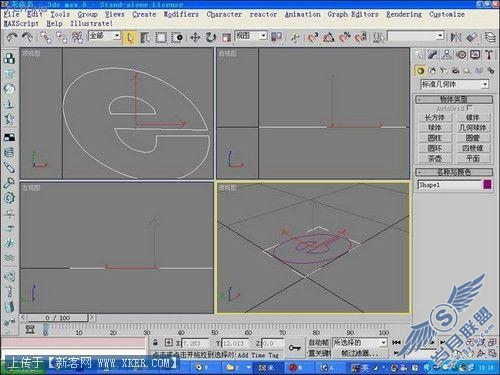Viewport: 500px width, 375px height.
Task: Switch to Display command panel tab
Action: coord(475,55)
